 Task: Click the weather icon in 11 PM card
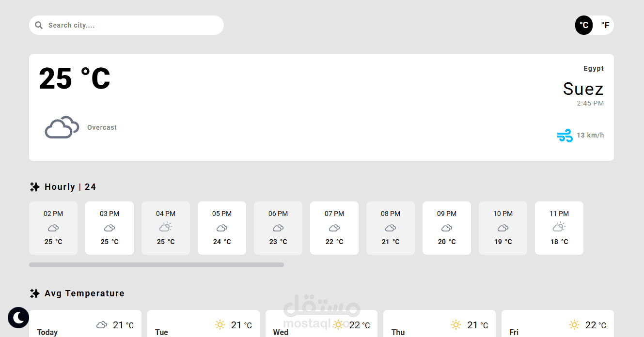(x=559, y=227)
